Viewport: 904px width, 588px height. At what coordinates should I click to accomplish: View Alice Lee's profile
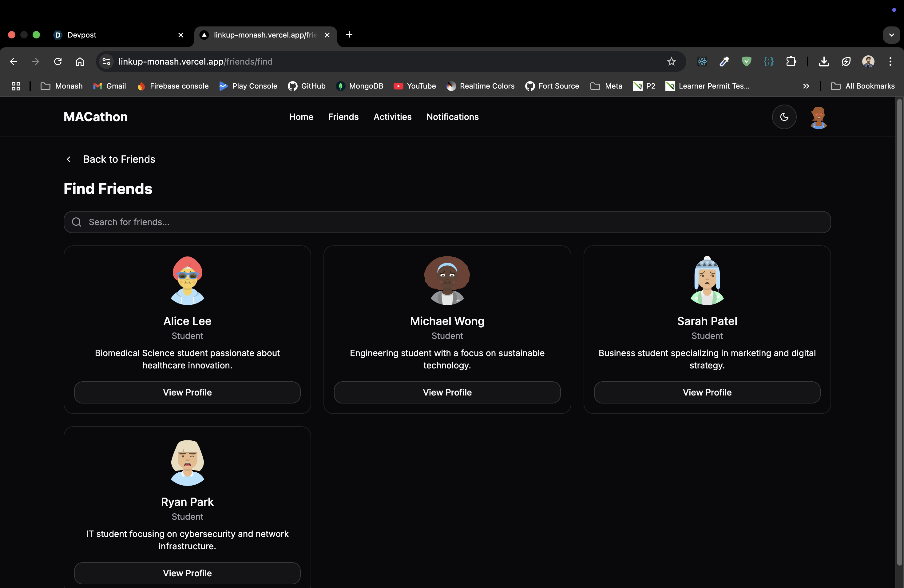coord(187,392)
